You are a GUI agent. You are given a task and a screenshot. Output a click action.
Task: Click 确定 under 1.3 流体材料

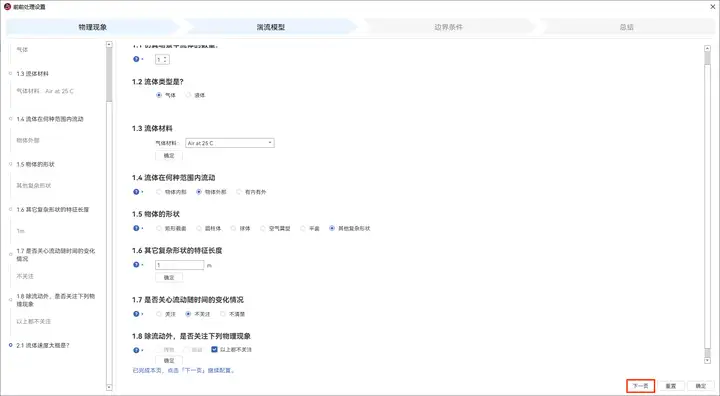pos(169,156)
